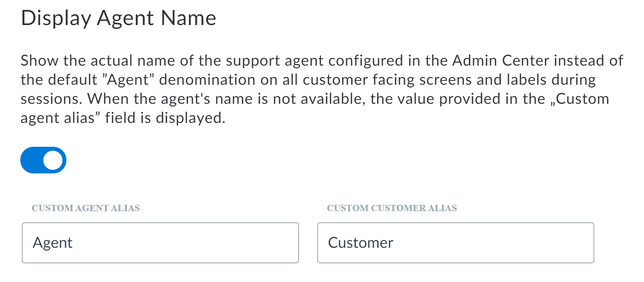Disable the Display Agent Name toggle

[x=43, y=160]
